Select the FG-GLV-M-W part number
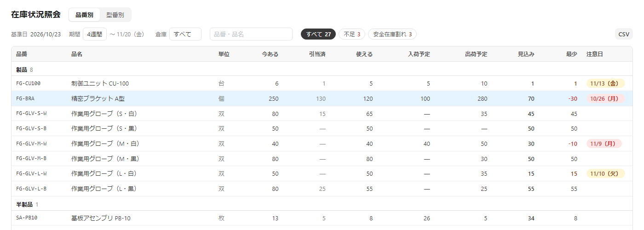The width and height of the screenshot is (644, 230). (x=31, y=144)
